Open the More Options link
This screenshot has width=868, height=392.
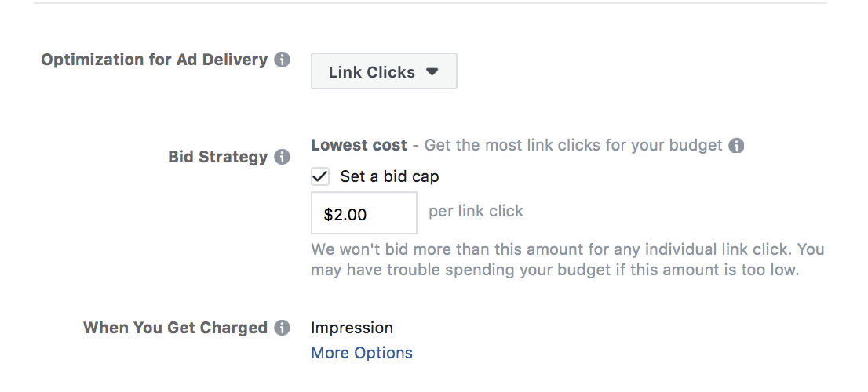pos(361,353)
